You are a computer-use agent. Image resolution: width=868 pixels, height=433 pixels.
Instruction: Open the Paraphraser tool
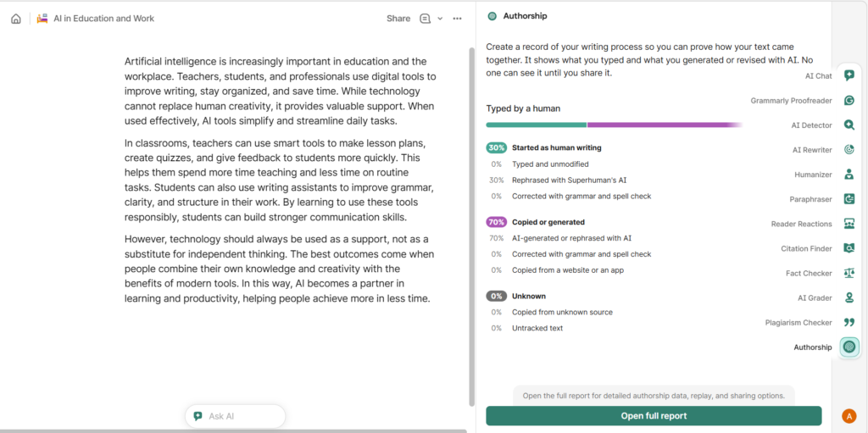[849, 199]
